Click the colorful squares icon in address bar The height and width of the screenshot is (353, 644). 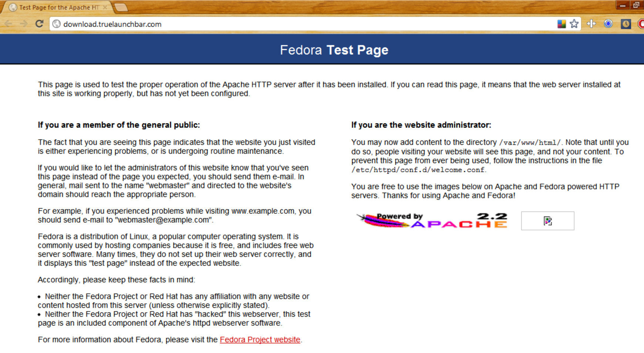561,24
